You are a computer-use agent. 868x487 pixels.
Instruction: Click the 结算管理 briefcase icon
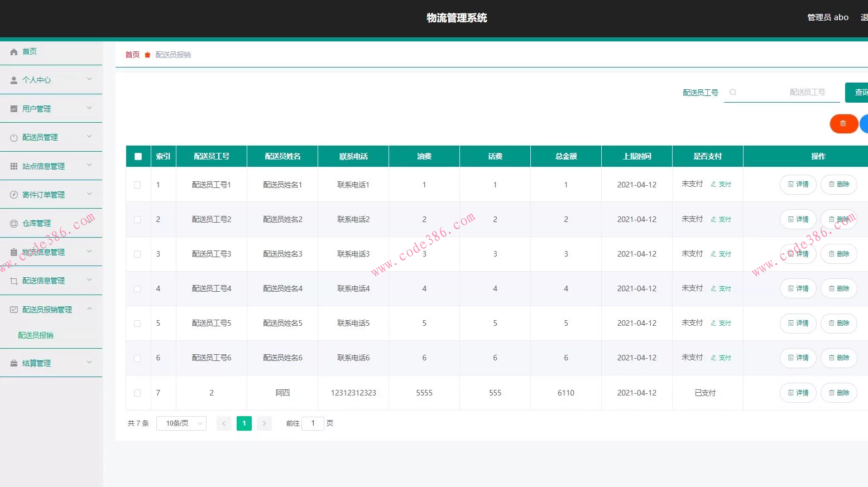pos(14,363)
